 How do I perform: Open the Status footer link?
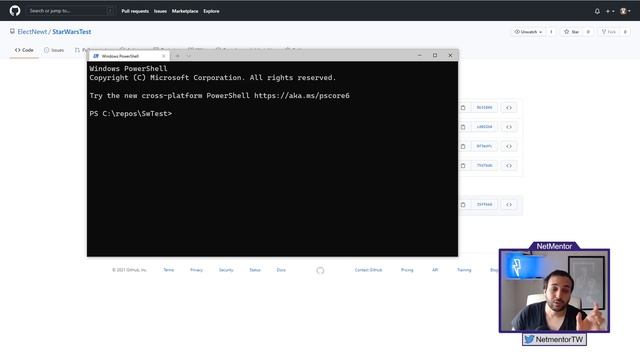[x=255, y=270]
